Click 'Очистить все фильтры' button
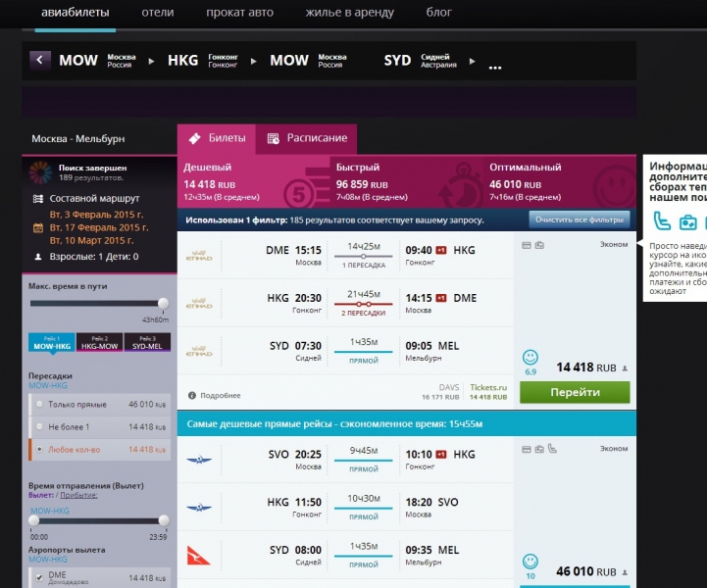 click(x=579, y=219)
